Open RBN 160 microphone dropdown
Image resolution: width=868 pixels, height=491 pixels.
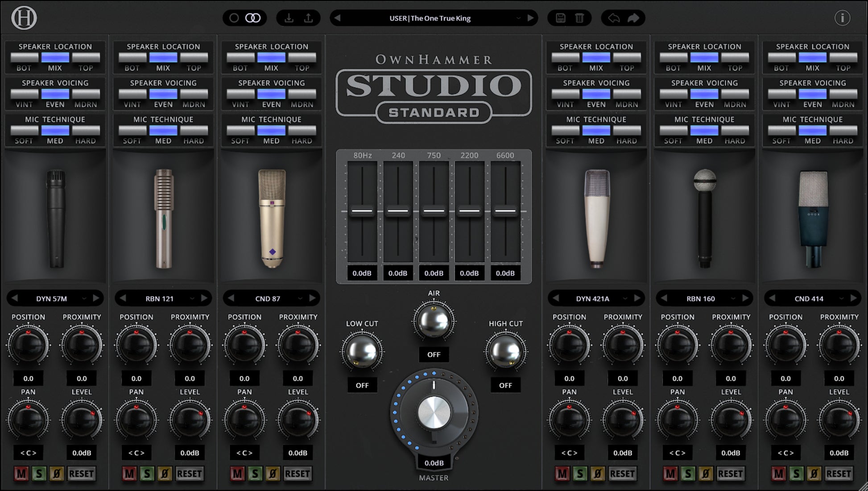coord(704,298)
